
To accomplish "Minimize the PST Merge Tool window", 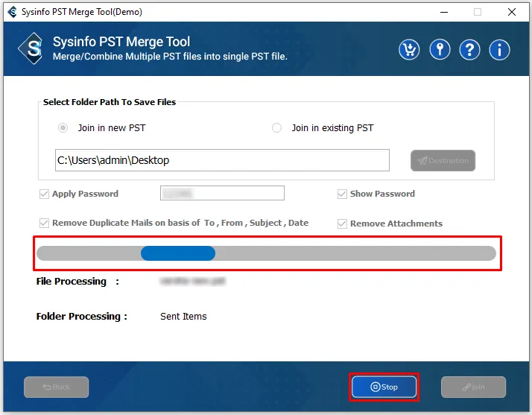I will point(444,12).
